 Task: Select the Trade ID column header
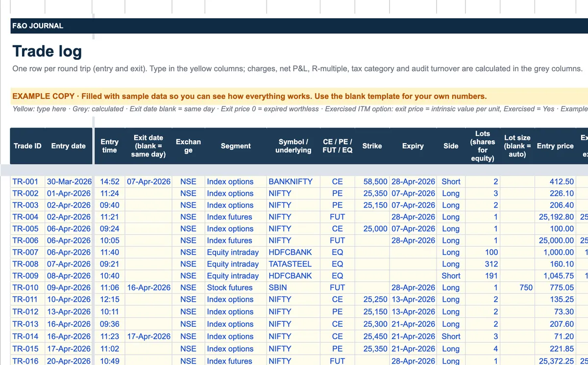pos(27,146)
